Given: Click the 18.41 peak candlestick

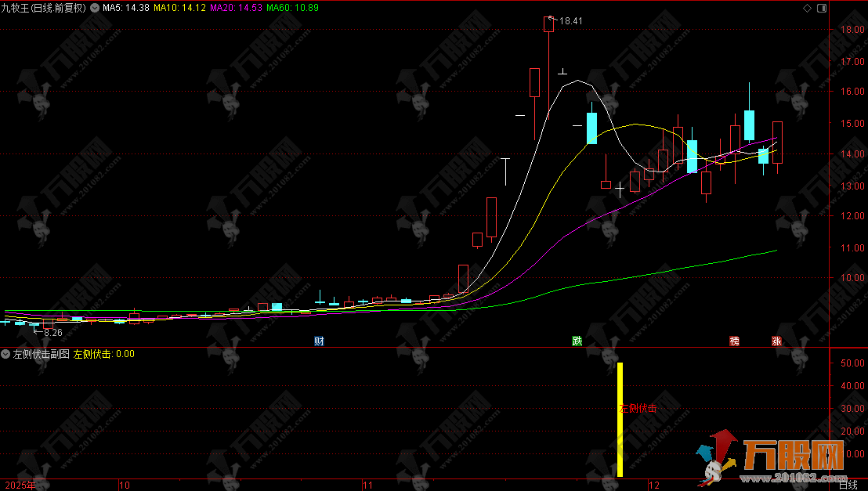Looking at the screenshot, I should (x=548, y=68).
